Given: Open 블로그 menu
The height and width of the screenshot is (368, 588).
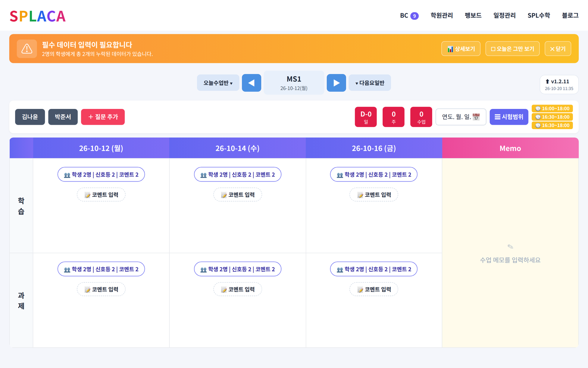Looking at the screenshot, I should tap(570, 15).
